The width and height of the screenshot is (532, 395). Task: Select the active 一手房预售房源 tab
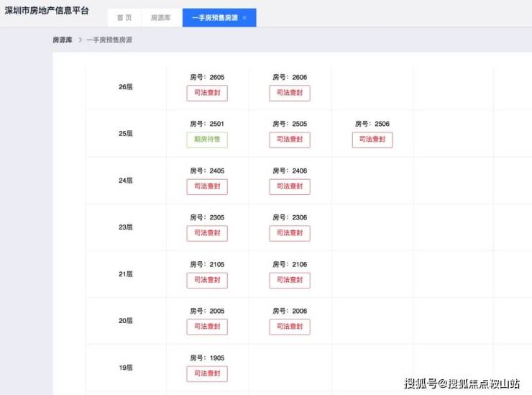pos(214,18)
